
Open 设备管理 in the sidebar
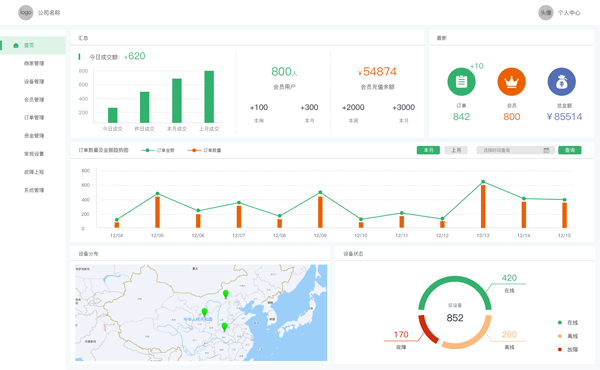tap(34, 81)
